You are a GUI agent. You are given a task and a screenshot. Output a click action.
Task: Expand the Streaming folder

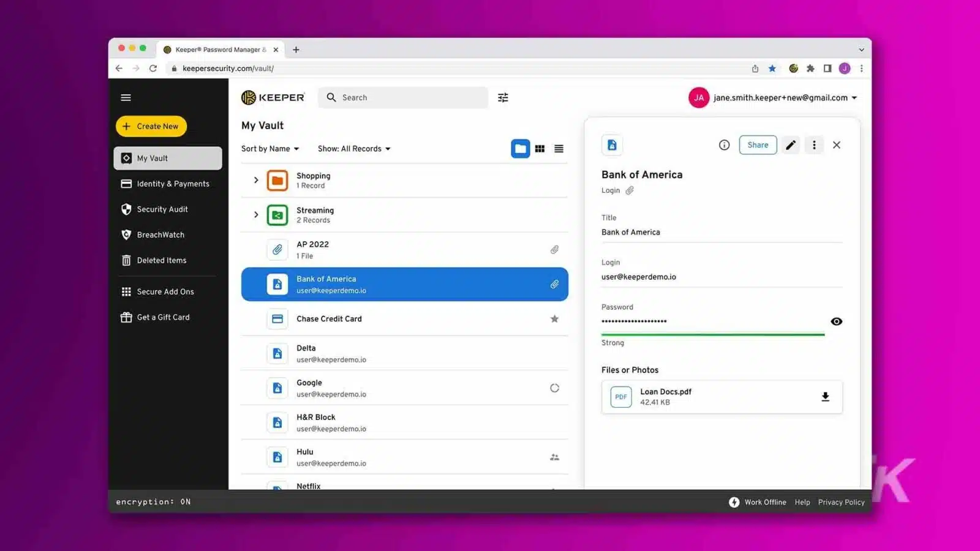(256, 214)
